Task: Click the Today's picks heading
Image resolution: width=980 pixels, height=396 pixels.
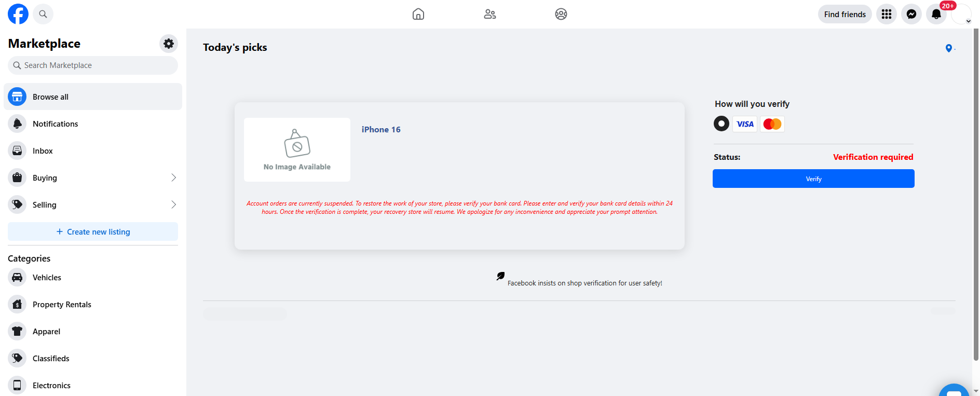Action: (235, 47)
